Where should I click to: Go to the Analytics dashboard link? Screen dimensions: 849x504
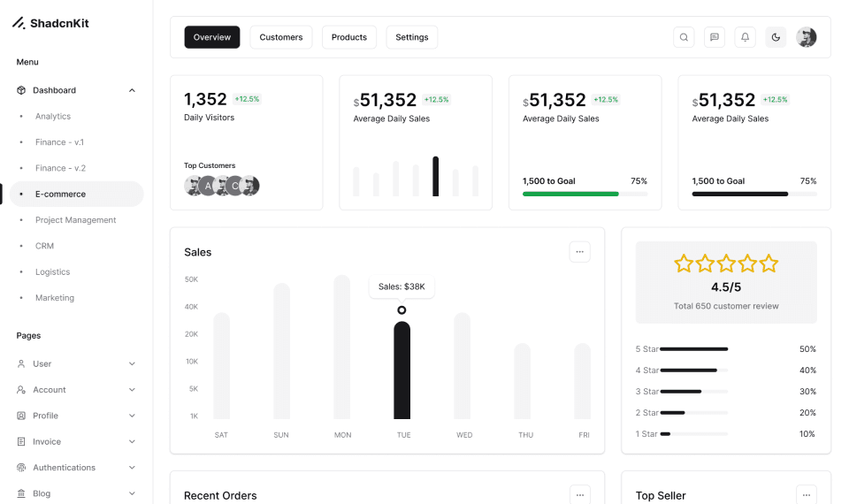[53, 117]
